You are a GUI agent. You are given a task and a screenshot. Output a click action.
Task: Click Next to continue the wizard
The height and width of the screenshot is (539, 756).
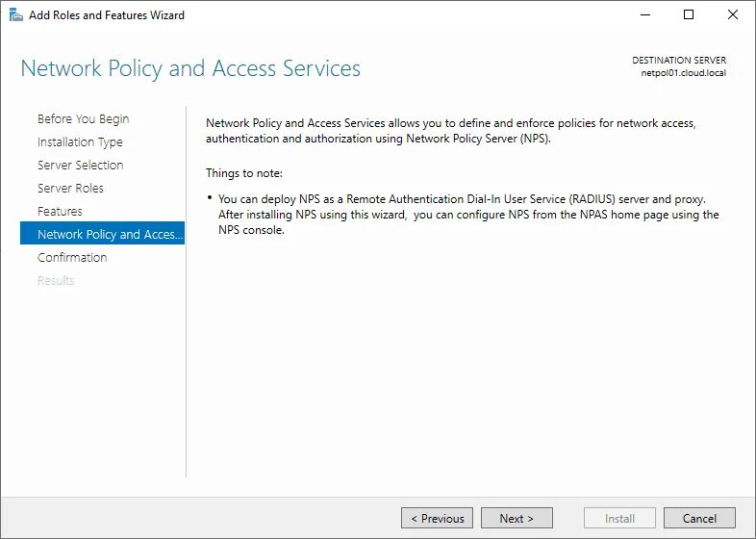(x=517, y=518)
